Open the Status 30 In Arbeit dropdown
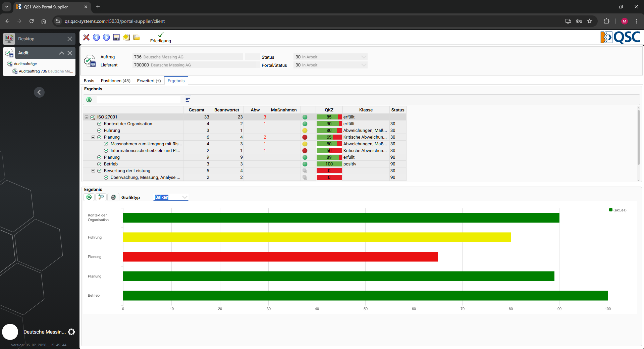This screenshot has width=644, height=349. pos(330,57)
